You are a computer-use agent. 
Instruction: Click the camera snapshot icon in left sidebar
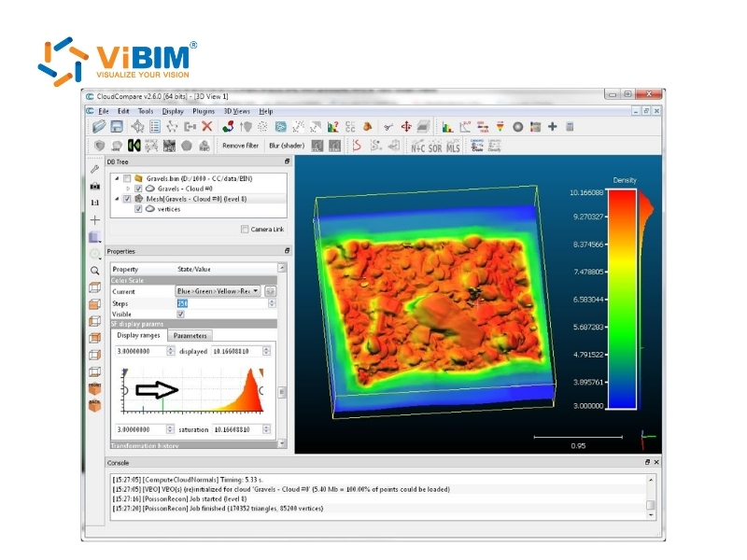[x=94, y=187]
